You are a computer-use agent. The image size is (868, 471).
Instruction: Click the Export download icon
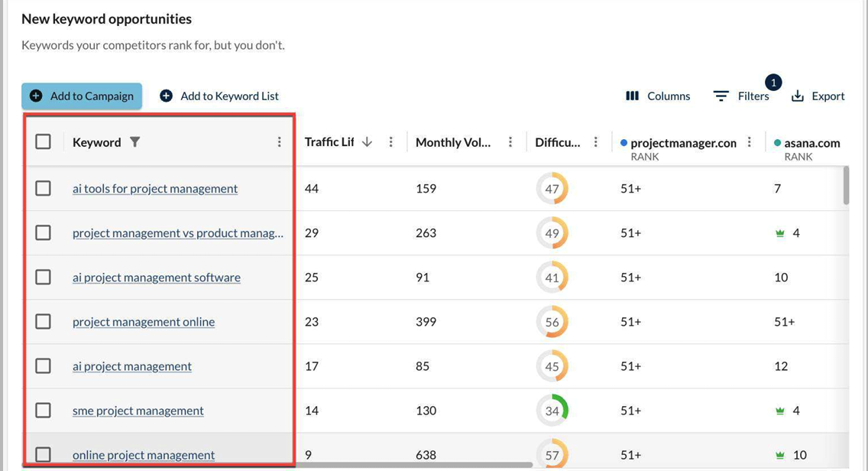tap(798, 96)
